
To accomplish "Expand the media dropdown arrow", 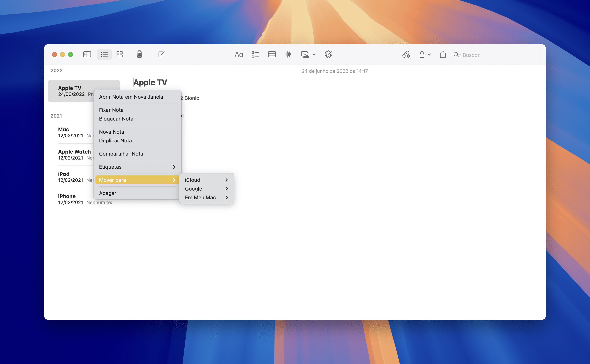I will (x=314, y=55).
